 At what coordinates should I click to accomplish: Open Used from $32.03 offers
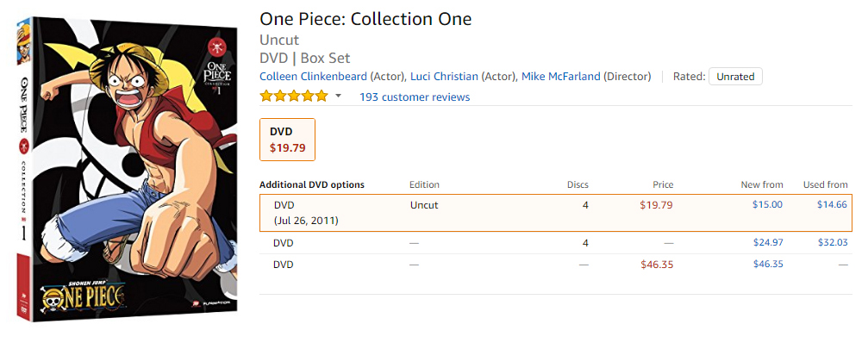point(833,242)
